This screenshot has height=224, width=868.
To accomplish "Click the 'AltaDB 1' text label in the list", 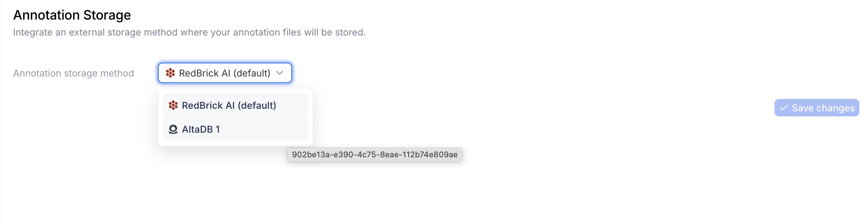I will (x=201, y=129).
